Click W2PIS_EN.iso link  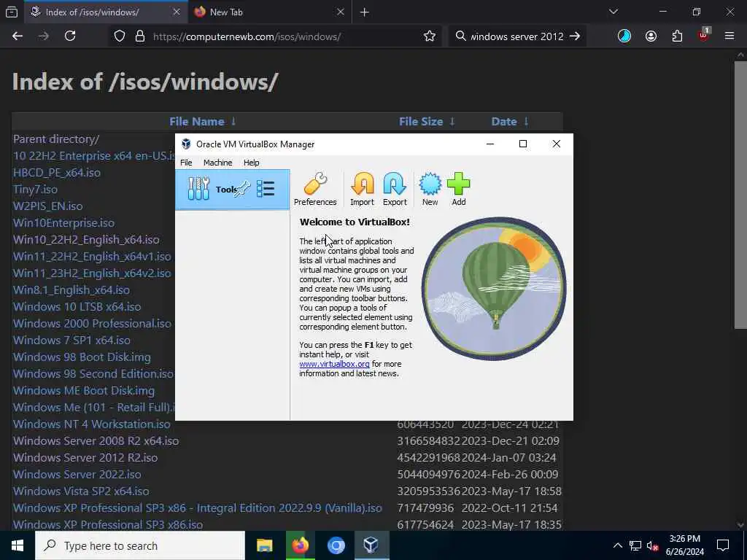pos(47,206)
